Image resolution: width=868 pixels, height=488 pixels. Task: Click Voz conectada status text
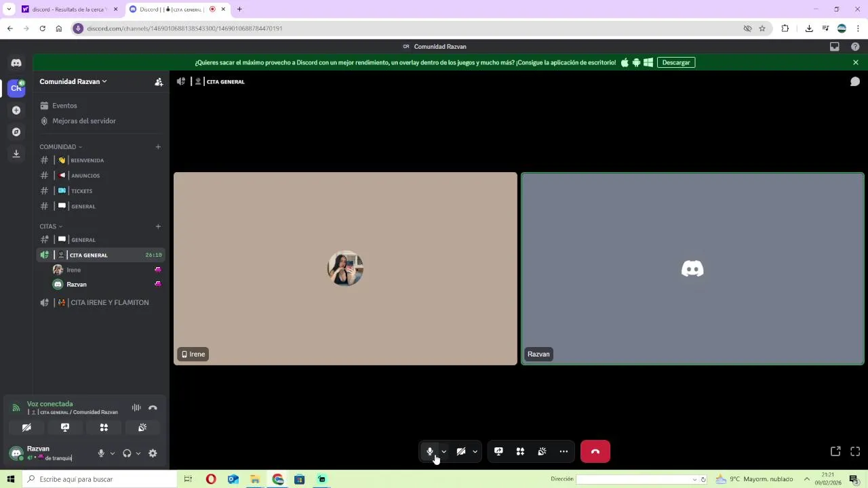[x=50, y=404]
